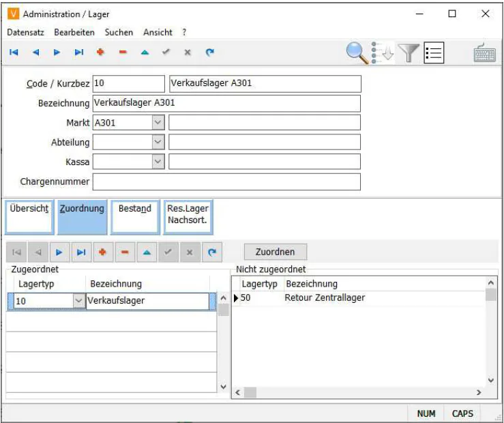Image resolution: width=504 pixels, height=423 pixels.
Task: Click main toolbar refresh arrow icon
Action: (209, 52)
